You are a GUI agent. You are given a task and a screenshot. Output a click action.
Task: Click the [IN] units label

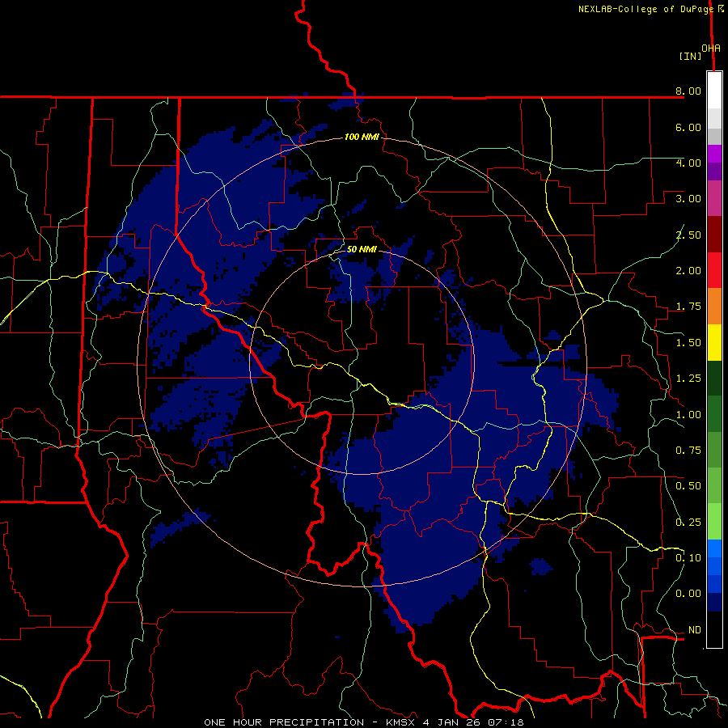[690, 56]
